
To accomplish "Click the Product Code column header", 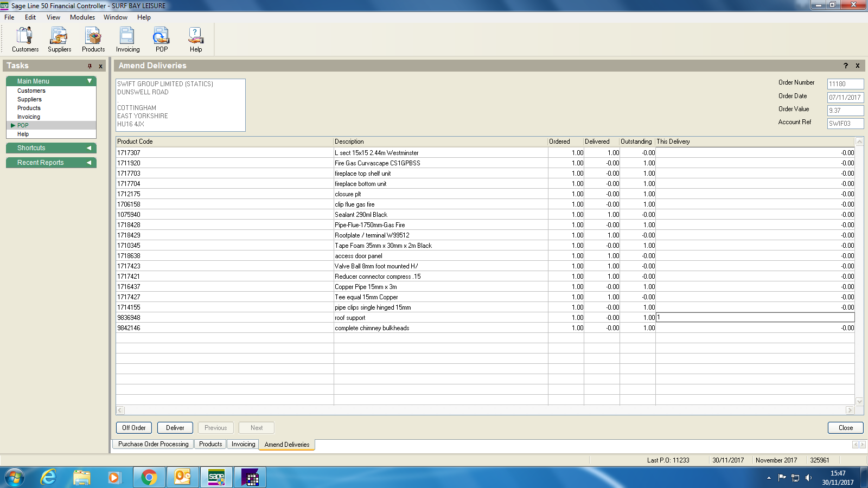I will point(225,142).
